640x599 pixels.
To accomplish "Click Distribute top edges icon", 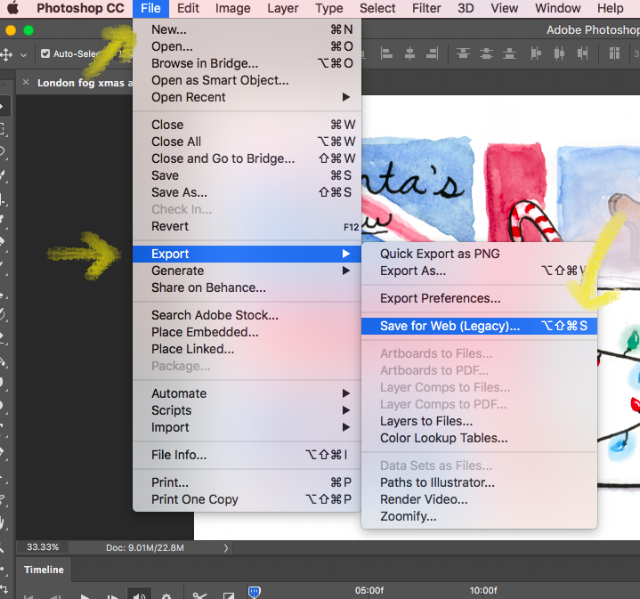I will 463,53.
